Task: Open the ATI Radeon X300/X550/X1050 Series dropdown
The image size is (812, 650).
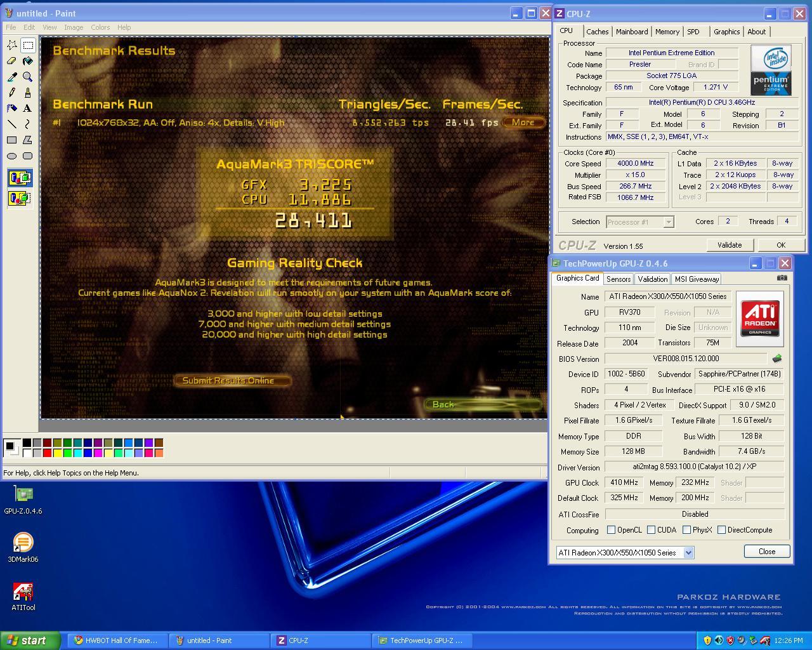Action: point(688,553)
